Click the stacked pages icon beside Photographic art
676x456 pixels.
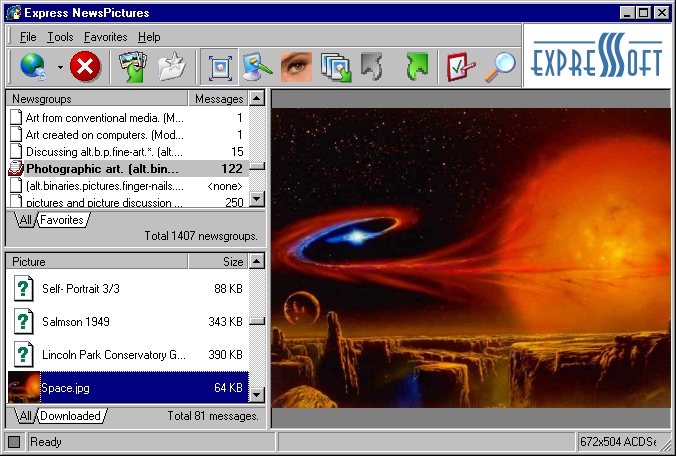click(x=16, y=169)
